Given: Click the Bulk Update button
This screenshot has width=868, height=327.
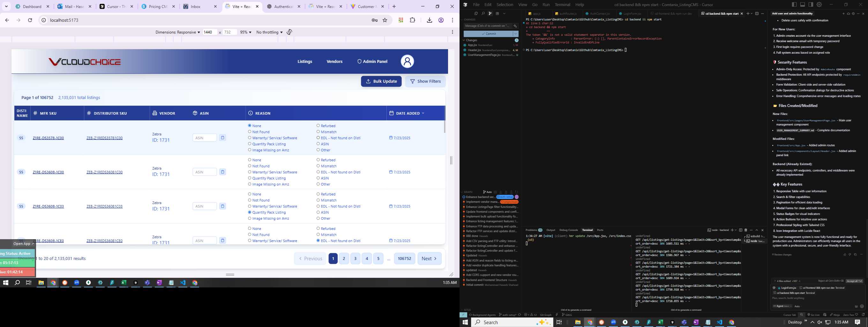Looking at the screenshot, I should coord(381,81).
